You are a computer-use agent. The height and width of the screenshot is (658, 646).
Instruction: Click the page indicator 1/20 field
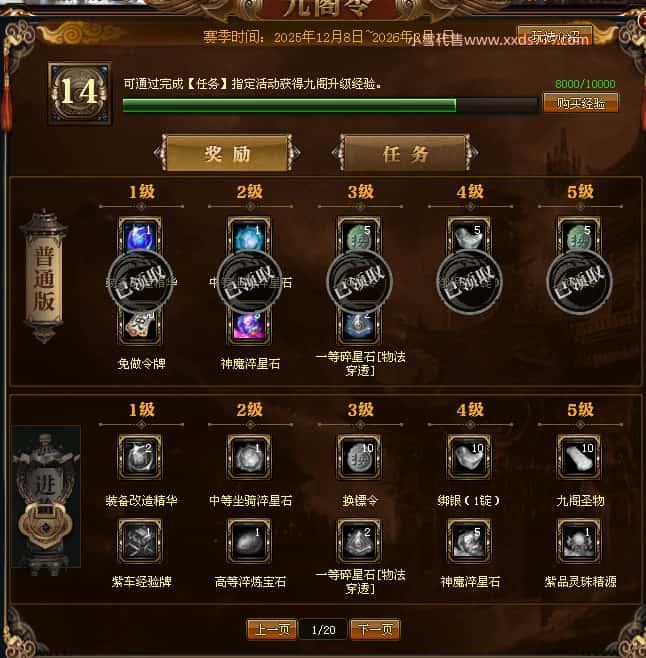[324, 629]
